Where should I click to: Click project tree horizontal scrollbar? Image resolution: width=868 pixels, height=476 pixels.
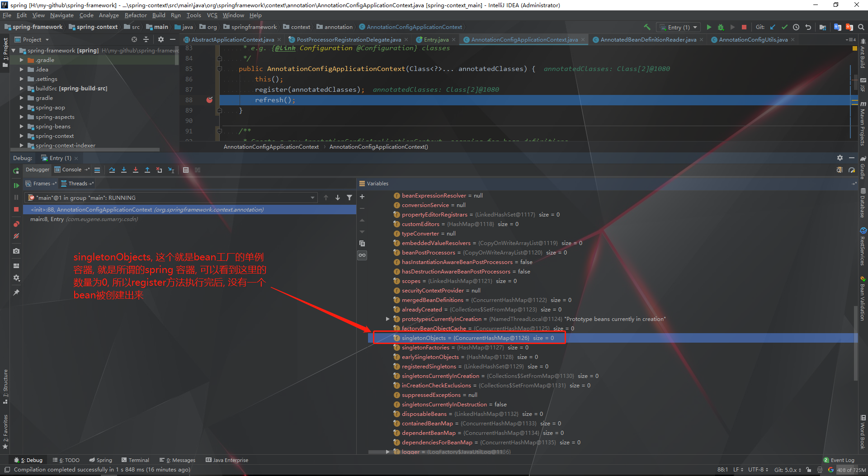(x=86, y=149)
